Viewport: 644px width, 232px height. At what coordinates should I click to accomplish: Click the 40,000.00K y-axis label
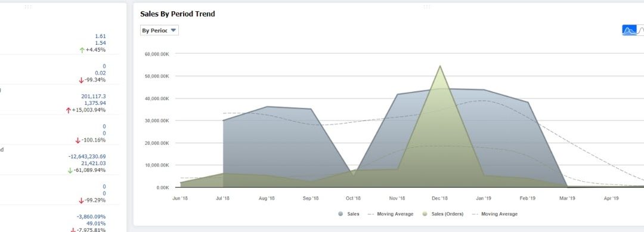[157, 98]
